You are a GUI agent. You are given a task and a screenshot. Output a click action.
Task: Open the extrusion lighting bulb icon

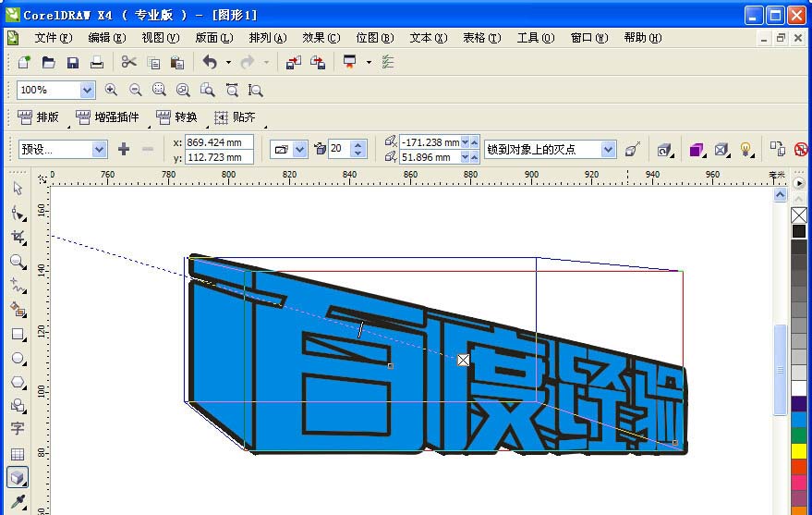(x=746, y=149)
